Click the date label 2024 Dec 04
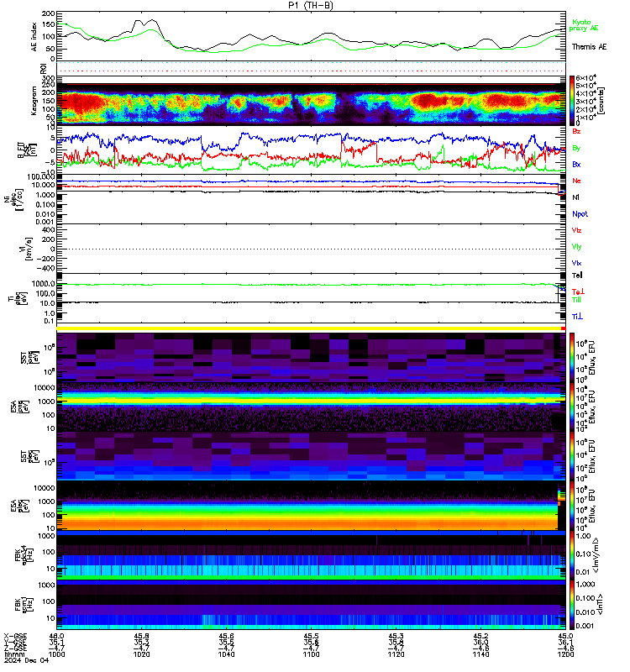This screenshot has width=630, height=672. 27,660
